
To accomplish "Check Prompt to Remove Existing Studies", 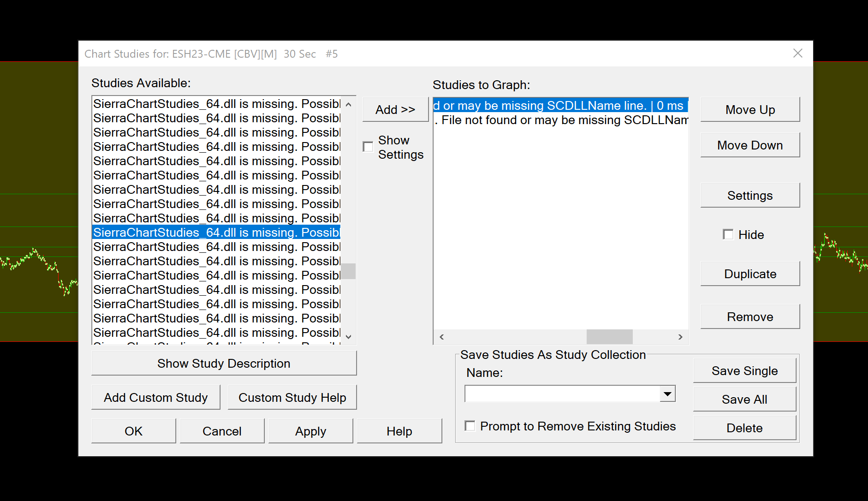I will 470,426.
